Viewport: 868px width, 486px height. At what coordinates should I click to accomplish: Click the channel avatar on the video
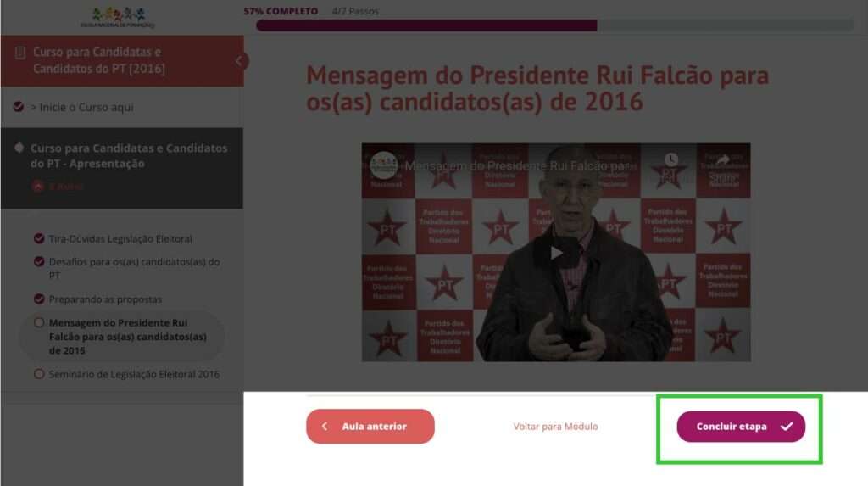(383, 165)
